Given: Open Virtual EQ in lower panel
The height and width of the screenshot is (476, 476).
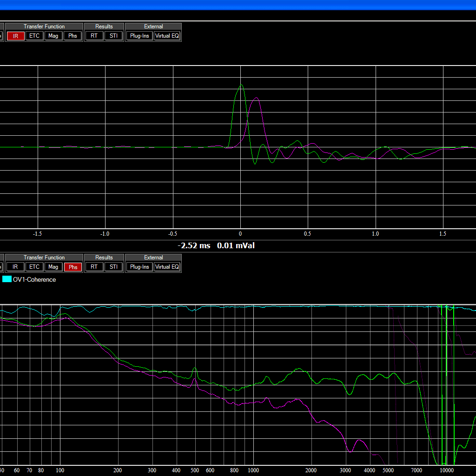Looking at the screenshot, I should point(167,267).
